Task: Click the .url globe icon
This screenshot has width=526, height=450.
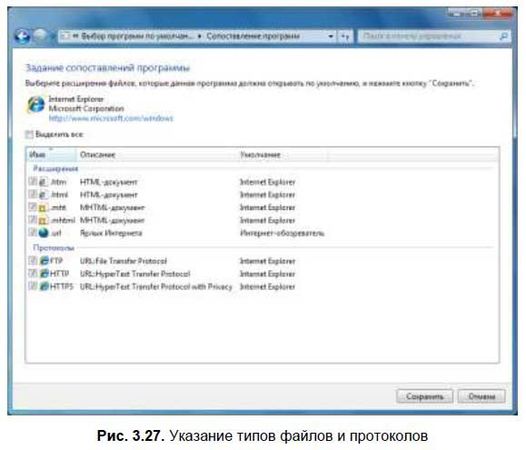Action: pyautogui.click(x=44, y=233)
